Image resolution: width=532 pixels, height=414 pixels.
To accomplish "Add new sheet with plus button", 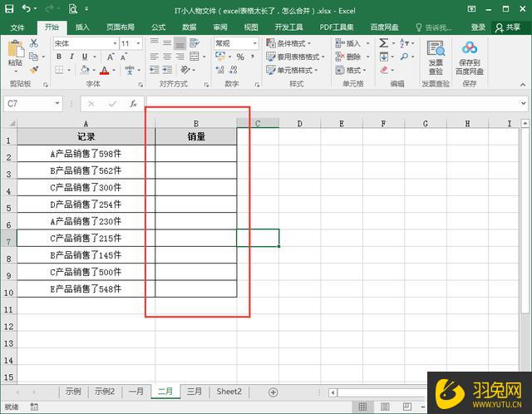I will pyautogui.click(x=273, y=392).
